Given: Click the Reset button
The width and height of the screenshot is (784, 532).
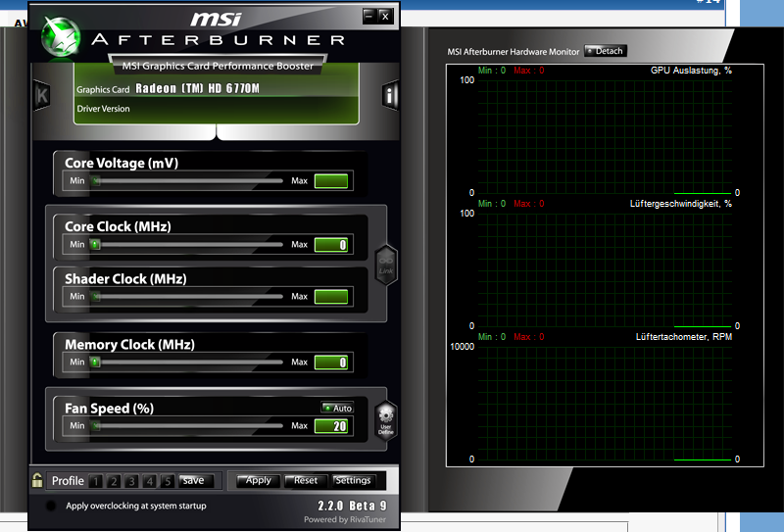Looking at the screenshot, I should [x=305, y=480].
